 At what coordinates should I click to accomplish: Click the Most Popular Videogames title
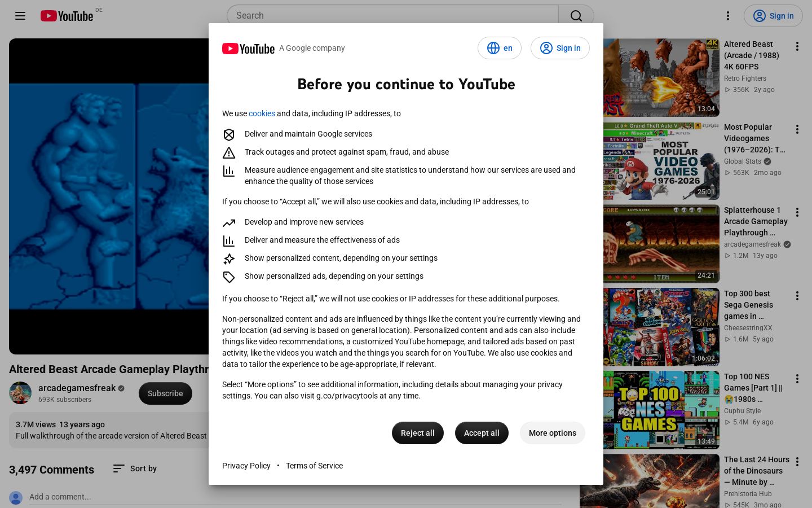[x=754, y=138]
